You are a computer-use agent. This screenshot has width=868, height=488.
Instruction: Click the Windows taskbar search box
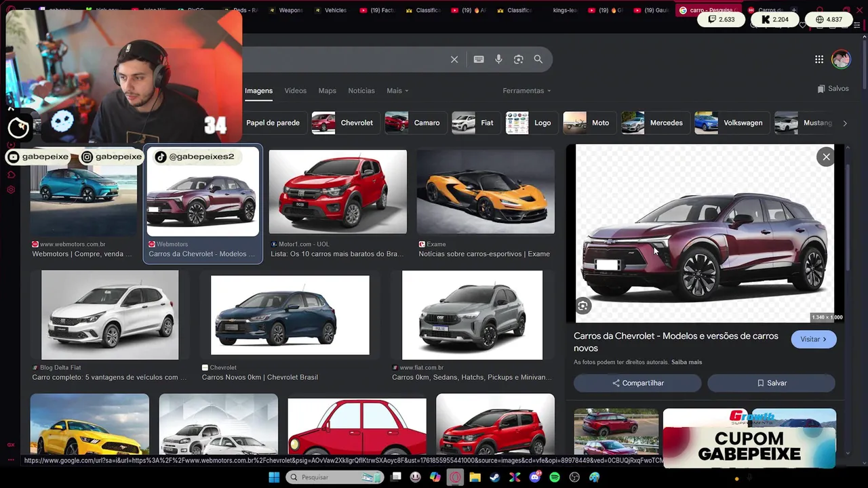click(x=335, y=477)
